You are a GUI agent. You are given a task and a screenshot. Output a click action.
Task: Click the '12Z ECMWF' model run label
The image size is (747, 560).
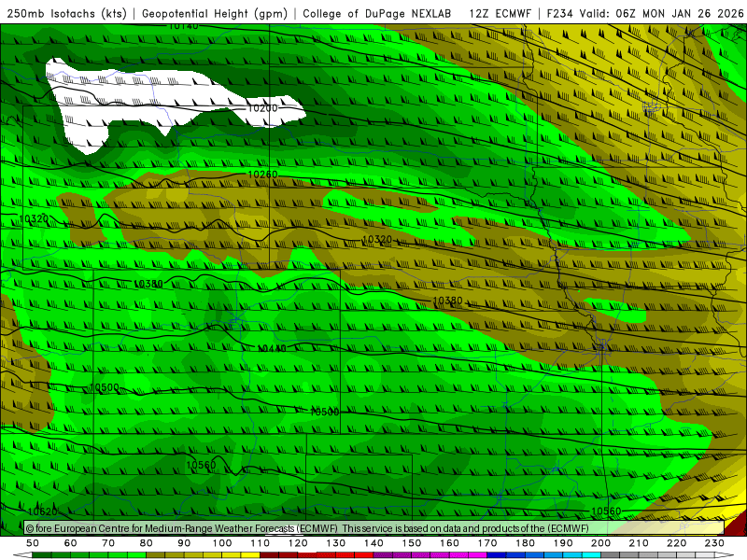coord(500,13)
